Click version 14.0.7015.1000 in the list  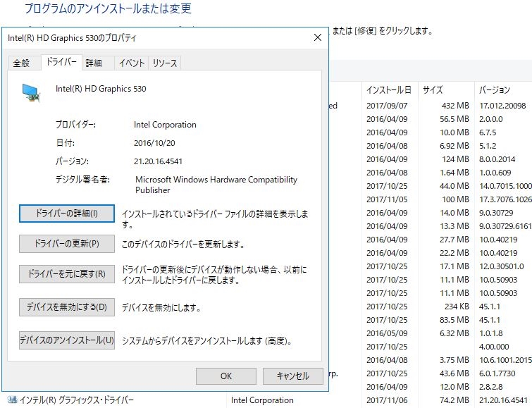[x=505, y=186]
